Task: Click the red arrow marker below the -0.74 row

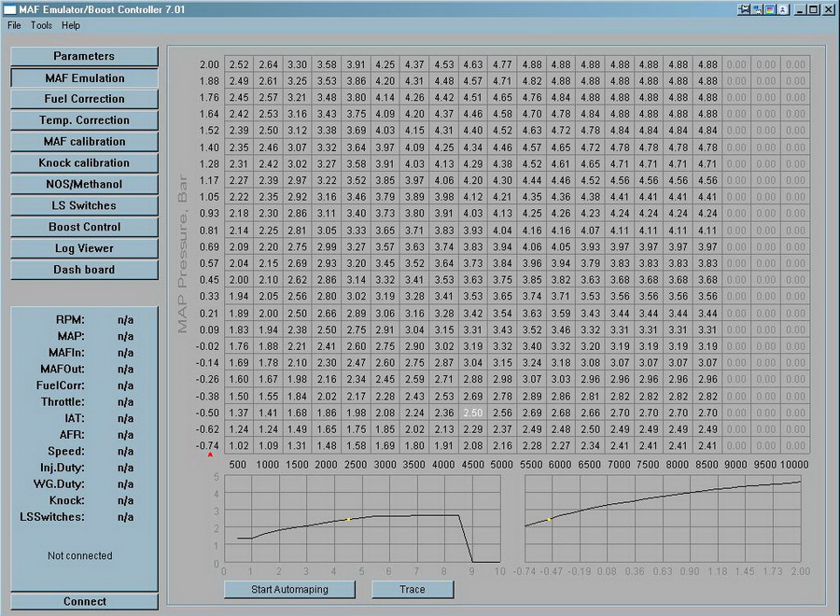Action: (x=210, y=455)
